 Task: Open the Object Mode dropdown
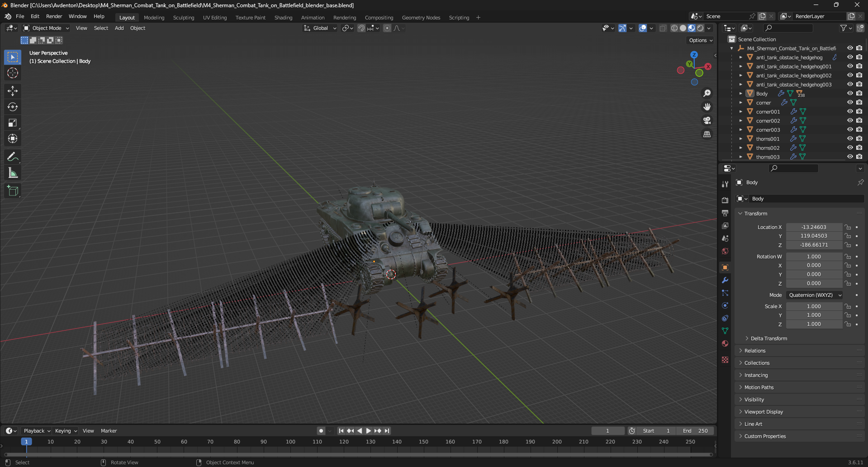pyautogui.click(x=46, y=28)
